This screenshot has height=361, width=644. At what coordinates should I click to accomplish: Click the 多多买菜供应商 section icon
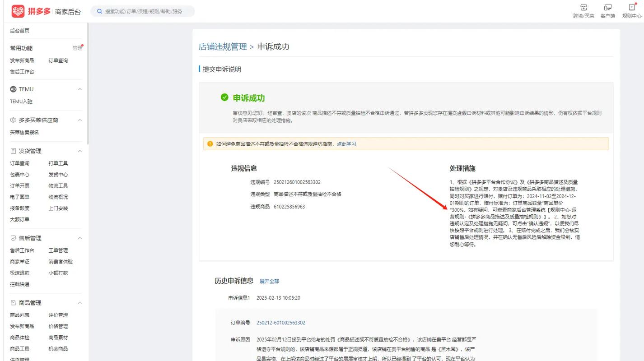click(13, 120)
